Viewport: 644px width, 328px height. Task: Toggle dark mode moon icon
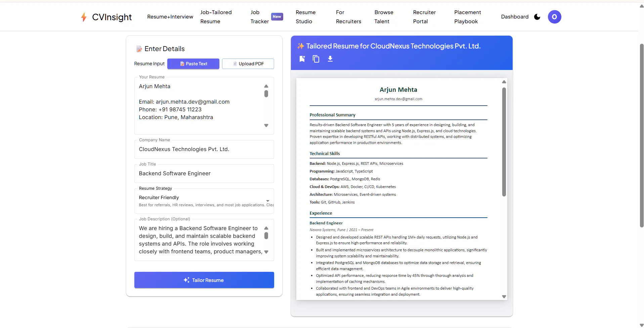pos(537,17)
